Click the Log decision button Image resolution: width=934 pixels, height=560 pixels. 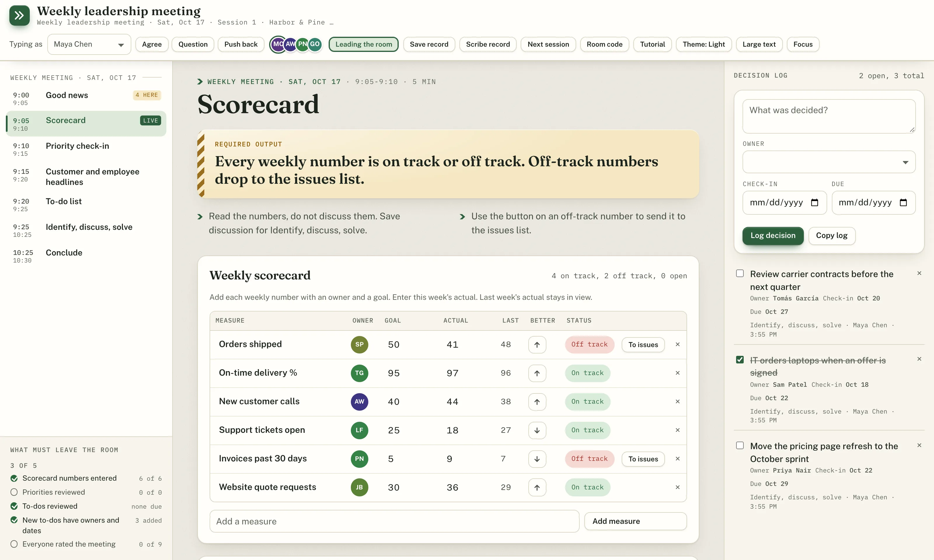[773, 236]
